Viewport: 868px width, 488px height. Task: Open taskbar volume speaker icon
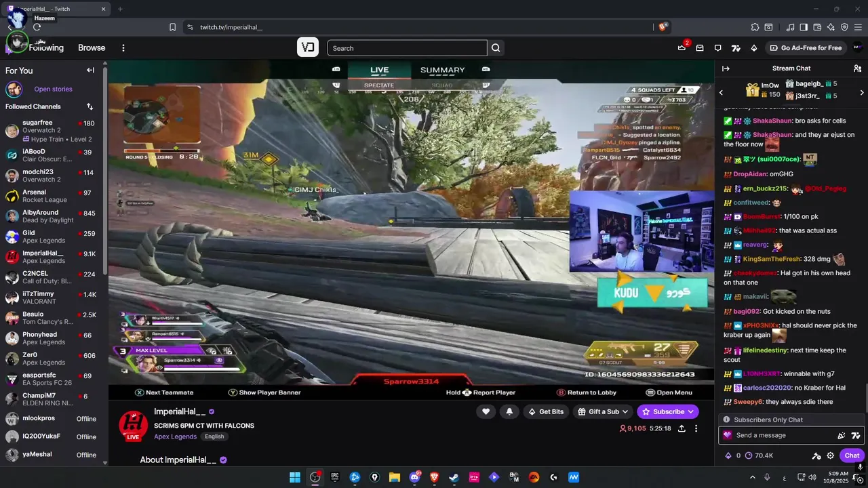coord(813,477)
